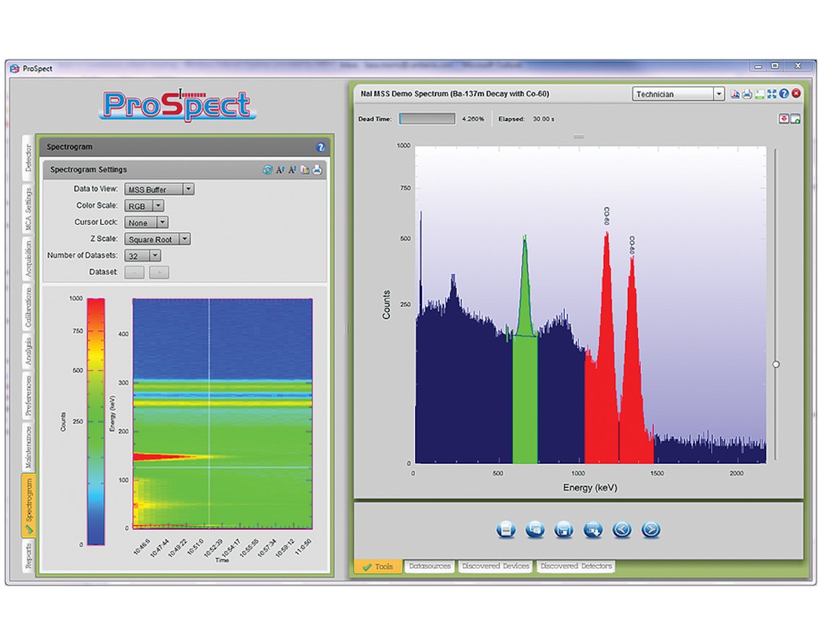Increase font size in Spectrogram Settings
The image size is (821, 644).
pos(280,170)
